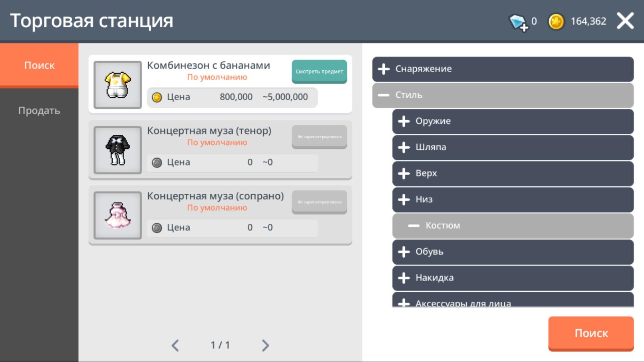This screenshot has width=644, height=362.
Task: Click the gold coin balance icon
Action: pos(556,22)
